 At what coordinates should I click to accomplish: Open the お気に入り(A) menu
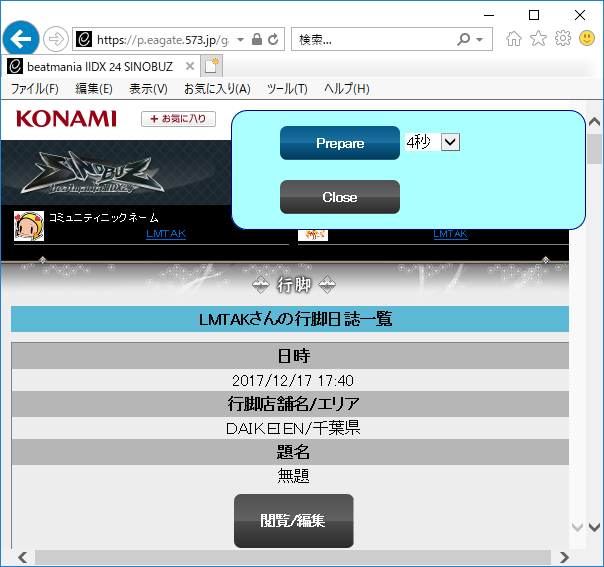[217, 89]
